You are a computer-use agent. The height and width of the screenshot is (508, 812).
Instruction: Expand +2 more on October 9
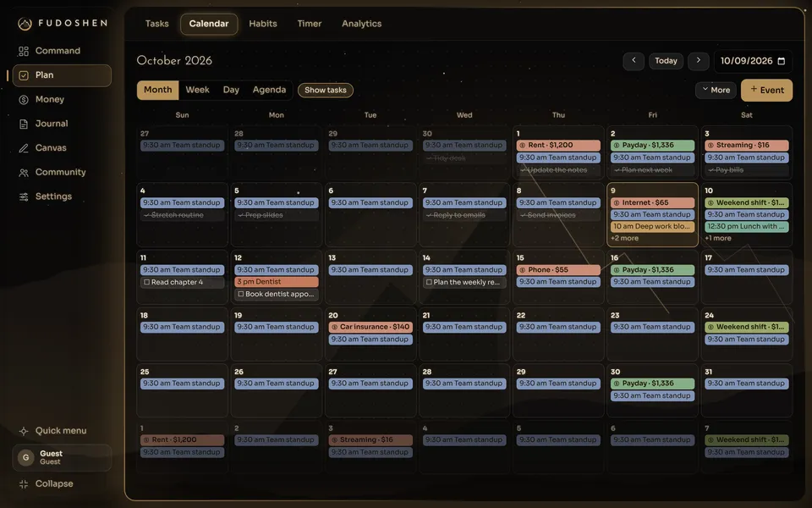tap(624, 238)
